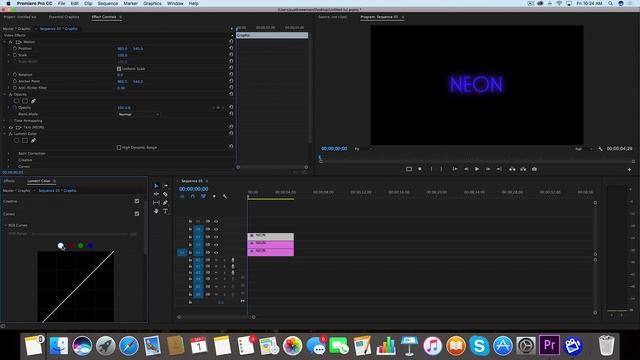The image size is (640, 360).
Task: Enable High Dynamic Range checkbox
Action: [x=119, y=147]
